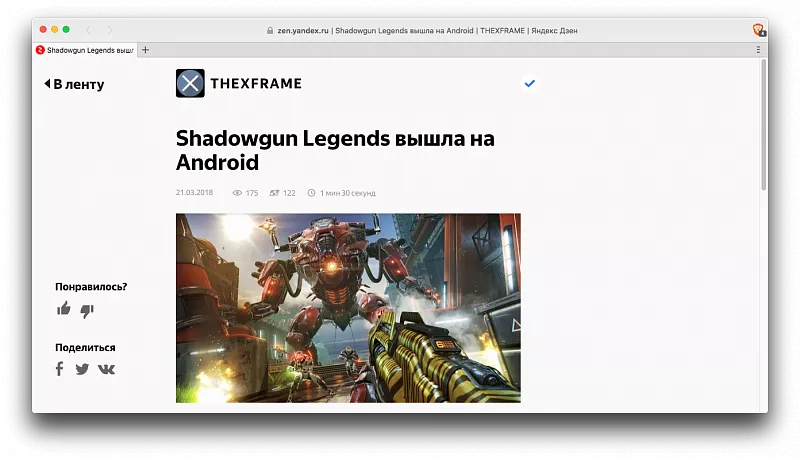
Task: Click the thumbs up like icon
Action: click(x=64, y=309)
